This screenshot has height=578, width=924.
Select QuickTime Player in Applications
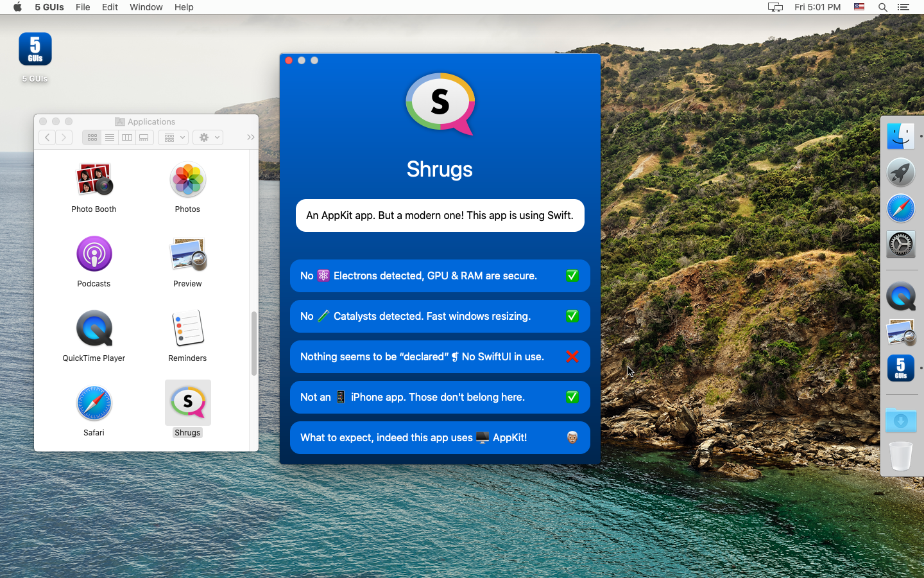tap(94, 328)
